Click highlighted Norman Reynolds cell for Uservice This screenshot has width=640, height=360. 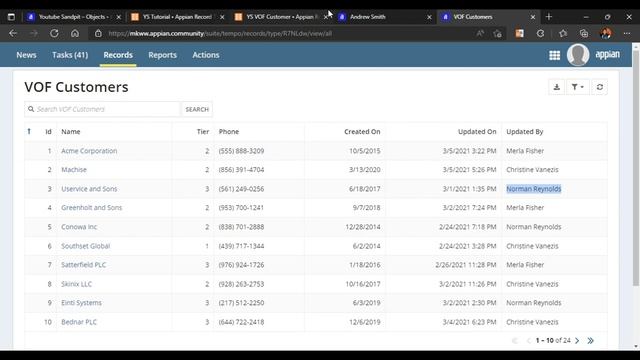tap(533, 189)
